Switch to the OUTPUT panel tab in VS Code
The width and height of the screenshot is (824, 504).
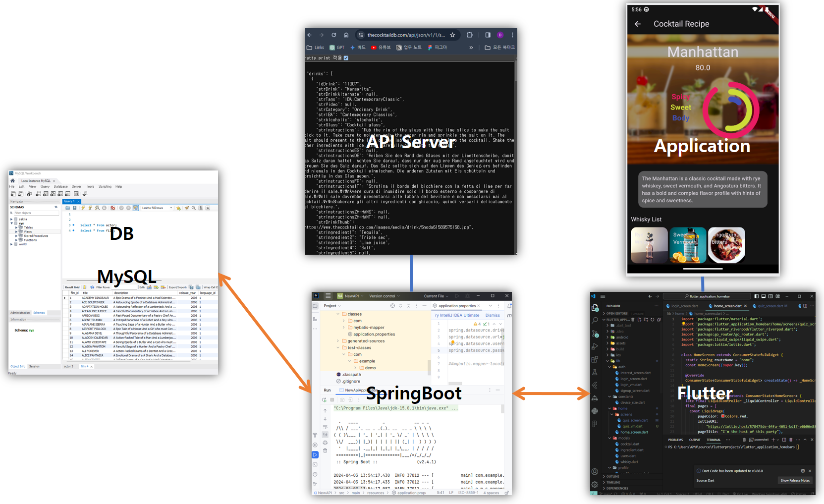[x=695, y=440]
